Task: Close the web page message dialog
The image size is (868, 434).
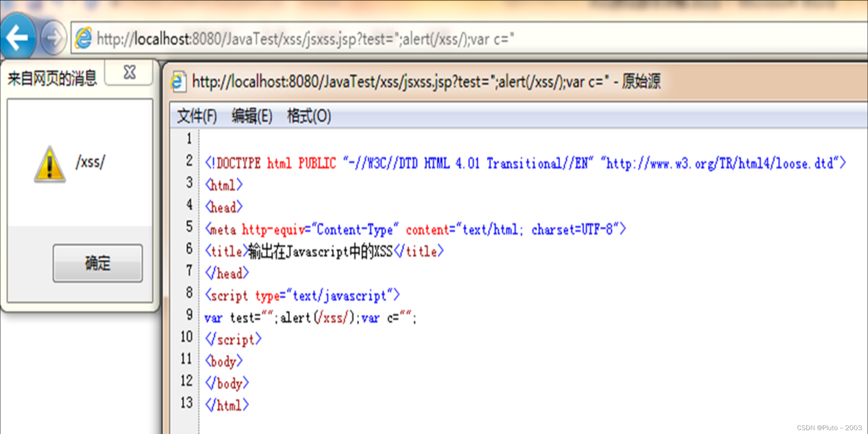Action: 129,72
